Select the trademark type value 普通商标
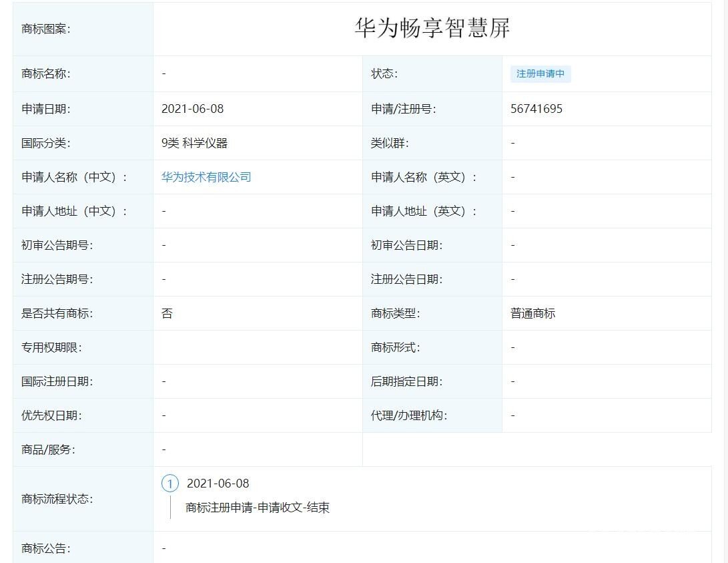The image size is (728, 563). click(532, 313)
